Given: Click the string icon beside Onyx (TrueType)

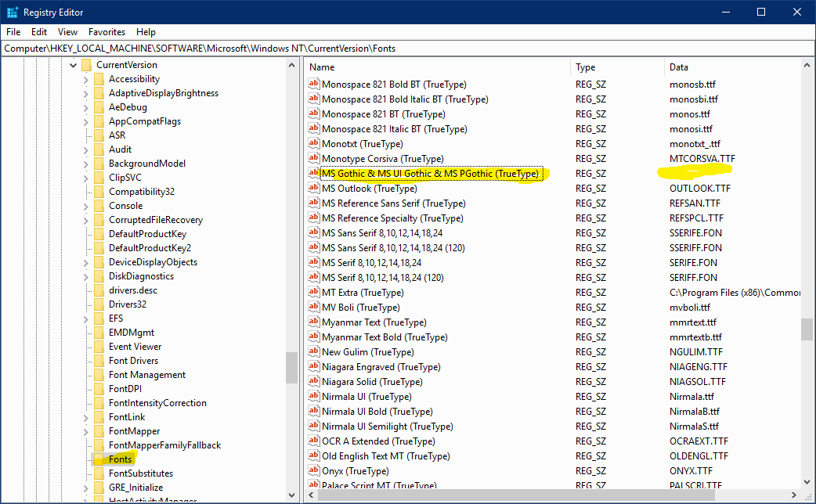Looking at the screenshot, I should pos(313,470).
